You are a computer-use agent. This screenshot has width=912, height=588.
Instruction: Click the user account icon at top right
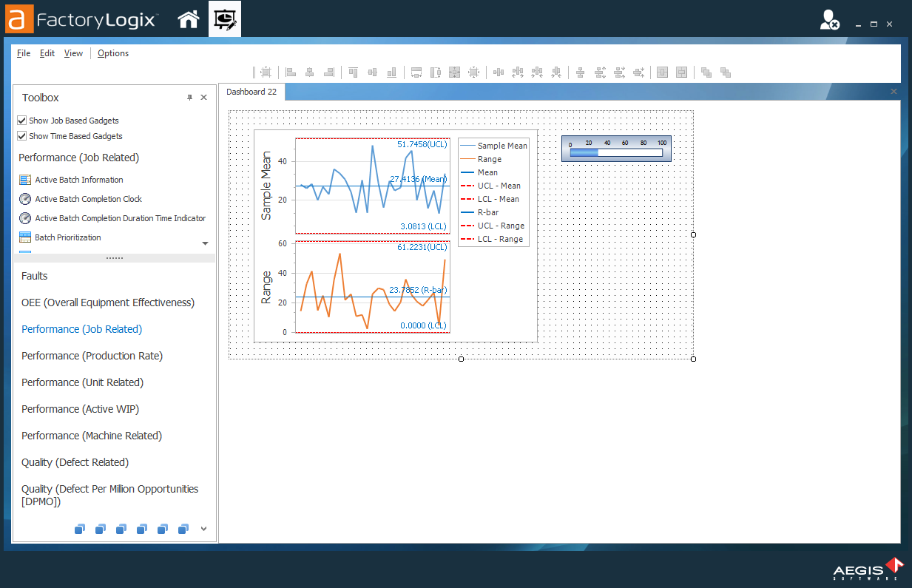[829, 21]
